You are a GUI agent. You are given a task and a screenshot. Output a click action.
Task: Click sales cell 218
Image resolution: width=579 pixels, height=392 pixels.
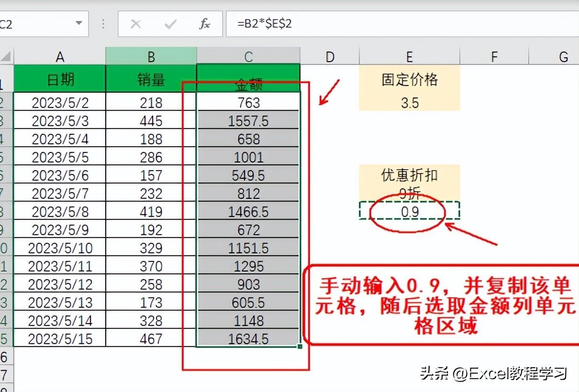point(151,102)
